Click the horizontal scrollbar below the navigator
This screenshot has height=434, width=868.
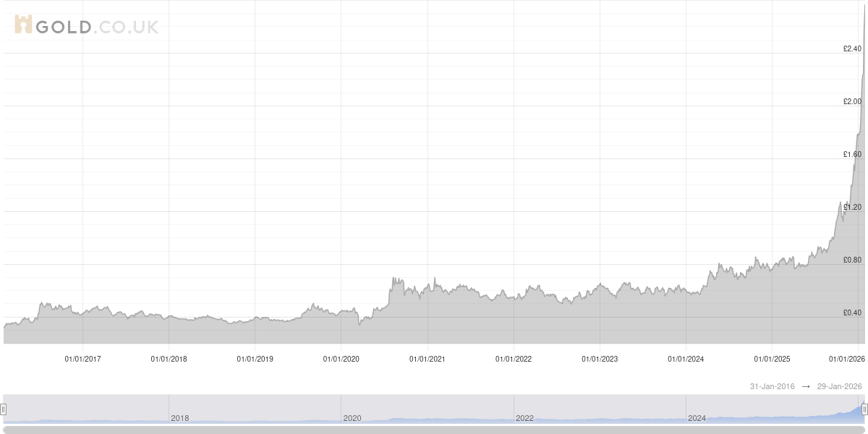click(x=434, y=430)
